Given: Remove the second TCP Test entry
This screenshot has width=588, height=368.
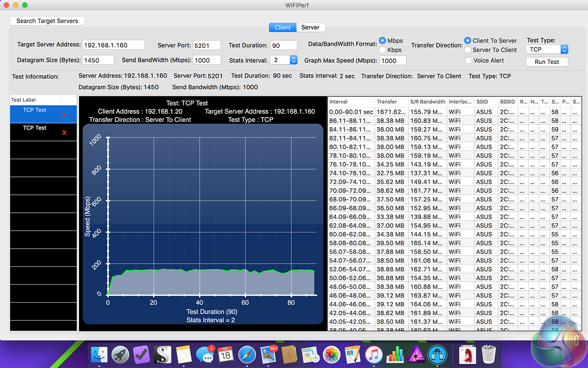Looking at the screenshot, I should pyautogui.click(x=64, y=132).
